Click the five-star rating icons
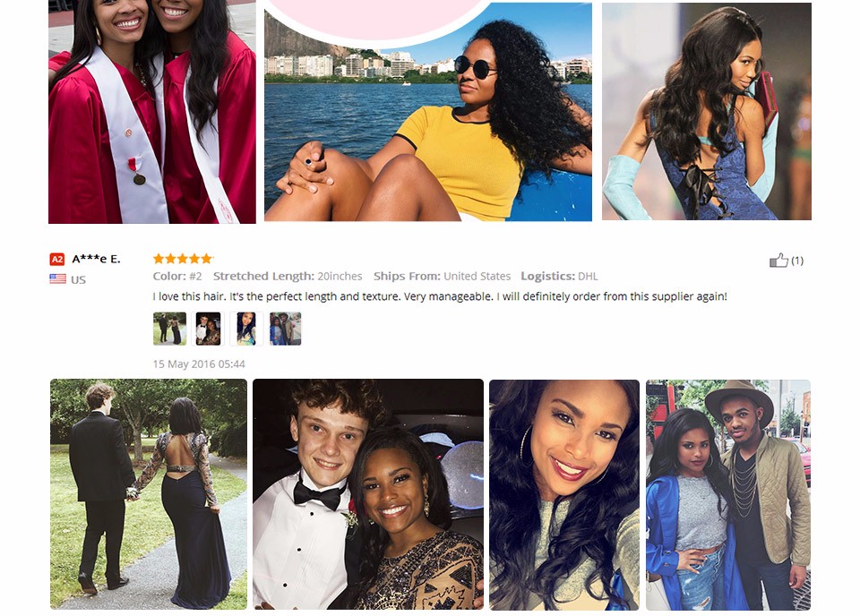The image size is (860, 616). pos(183,259)
